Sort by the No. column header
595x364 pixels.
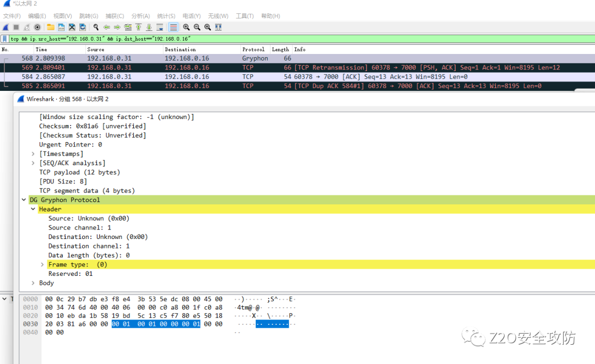pyautogui.click(x=17, y=50)
